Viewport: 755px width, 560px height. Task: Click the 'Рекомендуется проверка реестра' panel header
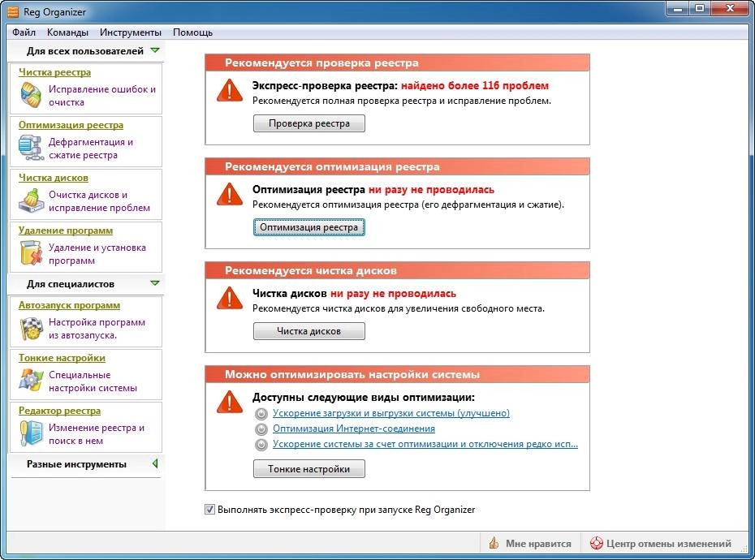[397, 62]
